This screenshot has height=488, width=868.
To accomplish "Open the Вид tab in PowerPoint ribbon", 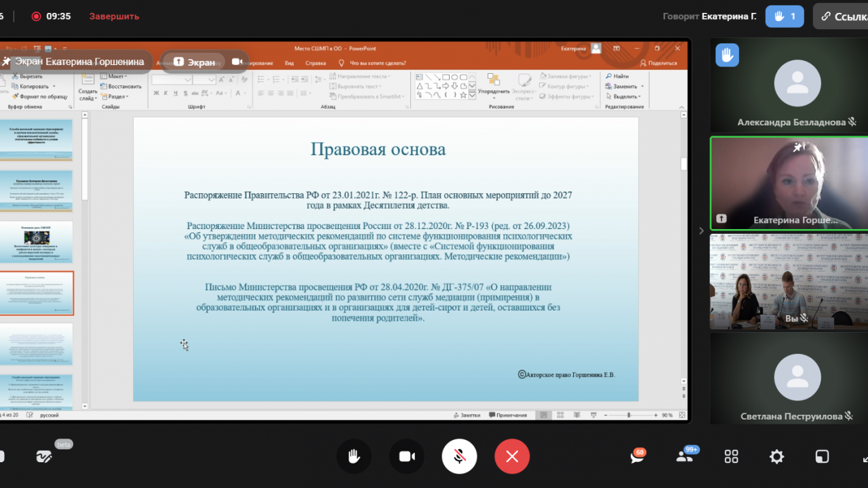I will 289,63.
